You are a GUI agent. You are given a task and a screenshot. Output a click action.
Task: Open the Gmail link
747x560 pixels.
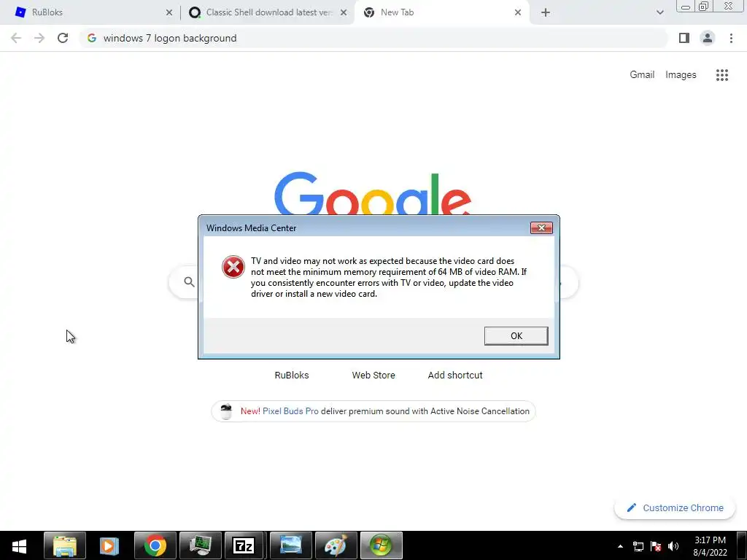coord(642,75)
